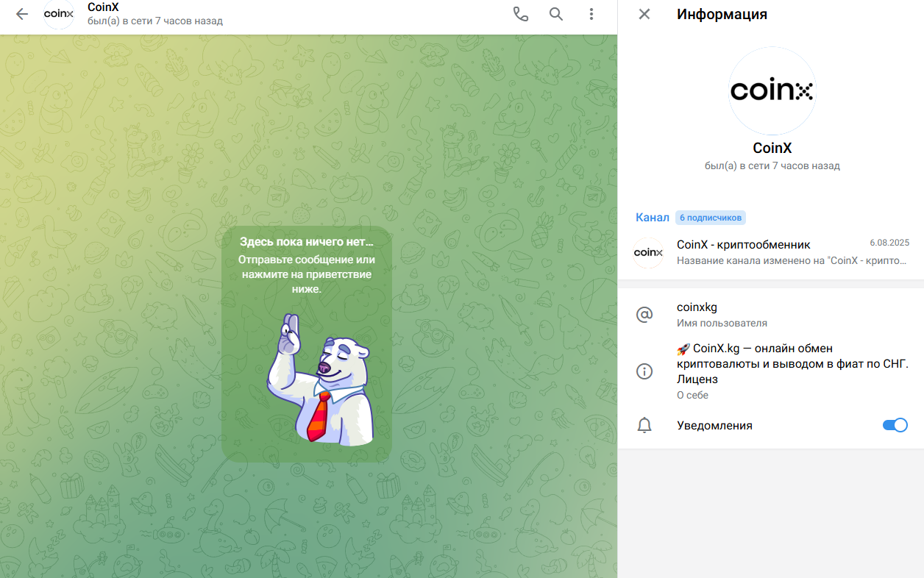Click 'Название канала изменено' message preview
This screenshot has height=578, width=924.
point(793,260)
